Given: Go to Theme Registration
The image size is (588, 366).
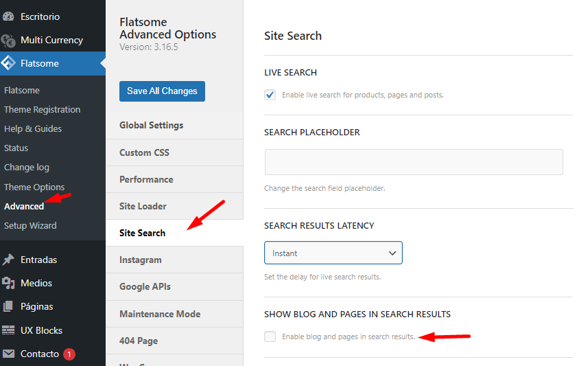Looking at the screenshot, I should coord(42,109).
